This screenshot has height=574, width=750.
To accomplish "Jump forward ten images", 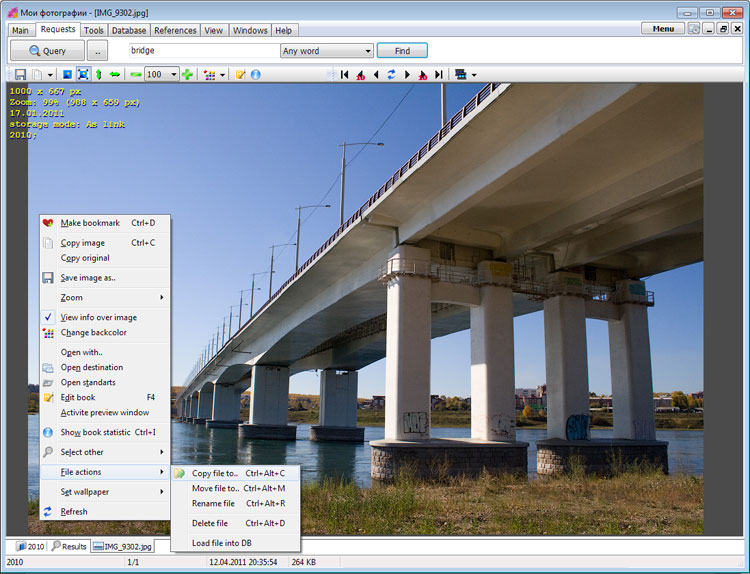I will tap(423, 75).
